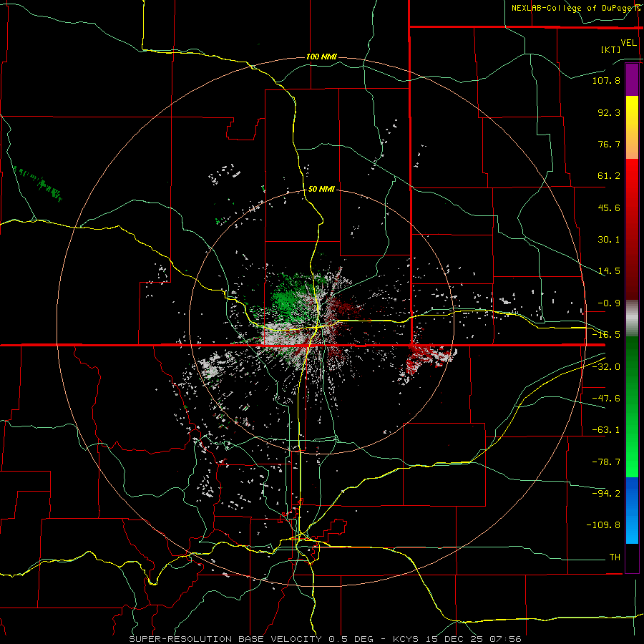
Task: Click the -109.8 velocity scale value
Action: point(603,525)
